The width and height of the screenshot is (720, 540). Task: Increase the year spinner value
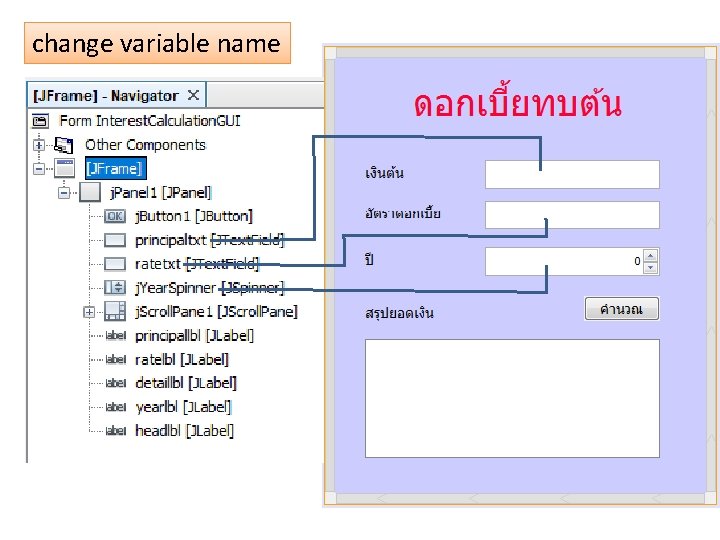click(650, 255)
